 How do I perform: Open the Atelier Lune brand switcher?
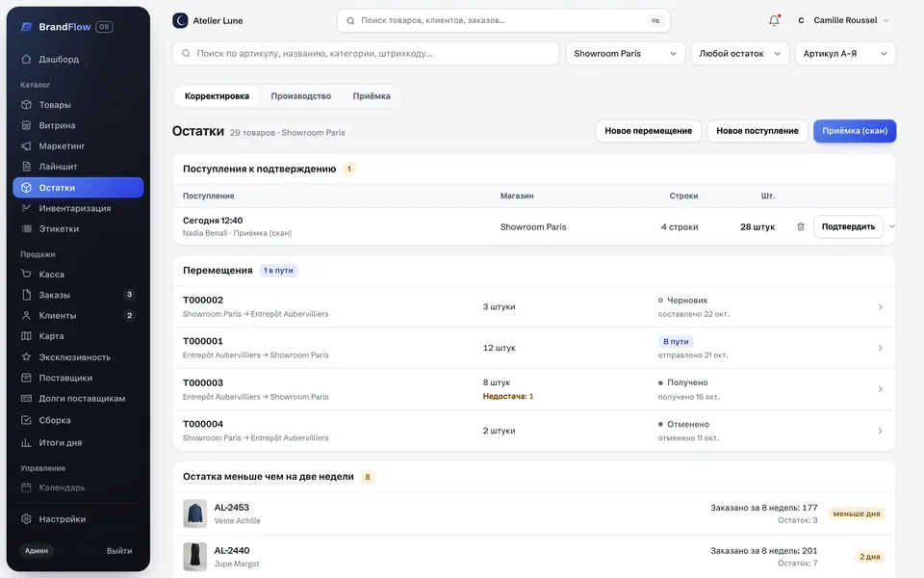click(208, 20)
